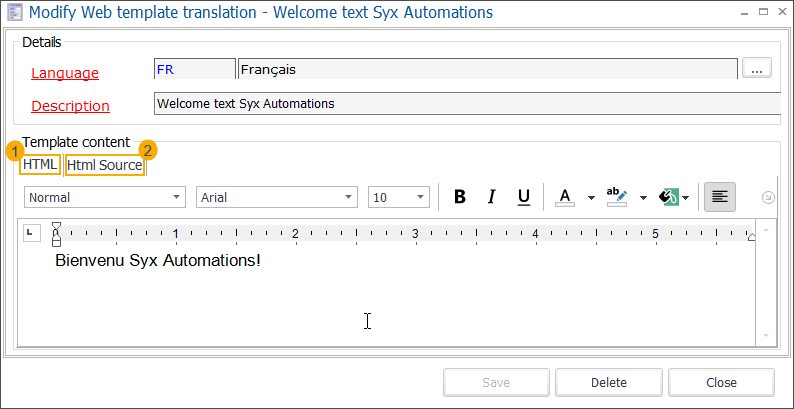
Task: Click the editor scrollbar up arrow
Action: (766, 231)
